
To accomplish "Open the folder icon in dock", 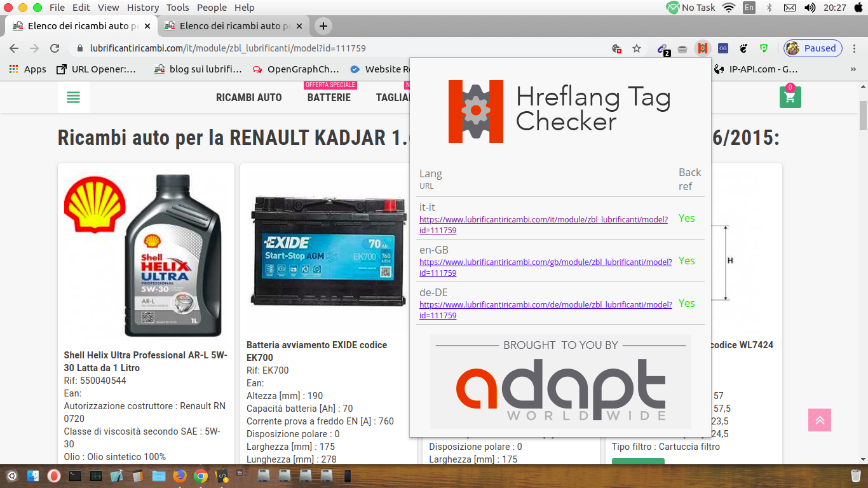I will click(x=159, y=475).
